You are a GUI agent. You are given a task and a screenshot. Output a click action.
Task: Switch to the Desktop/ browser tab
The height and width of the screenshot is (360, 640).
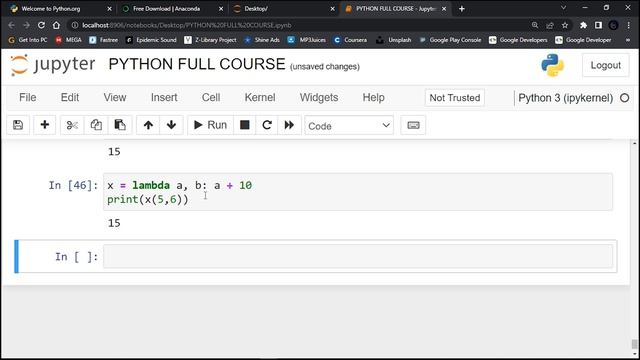283,9
